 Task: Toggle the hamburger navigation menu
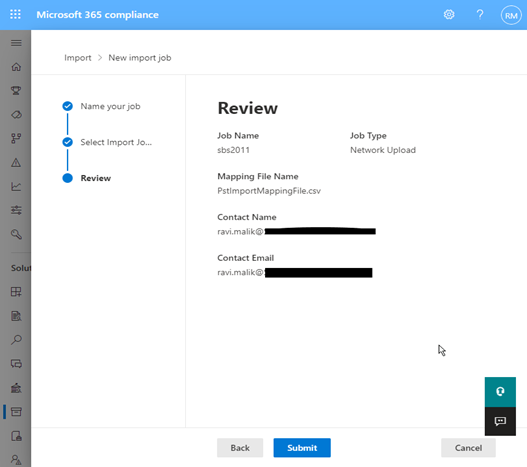(x=16, y=43)
